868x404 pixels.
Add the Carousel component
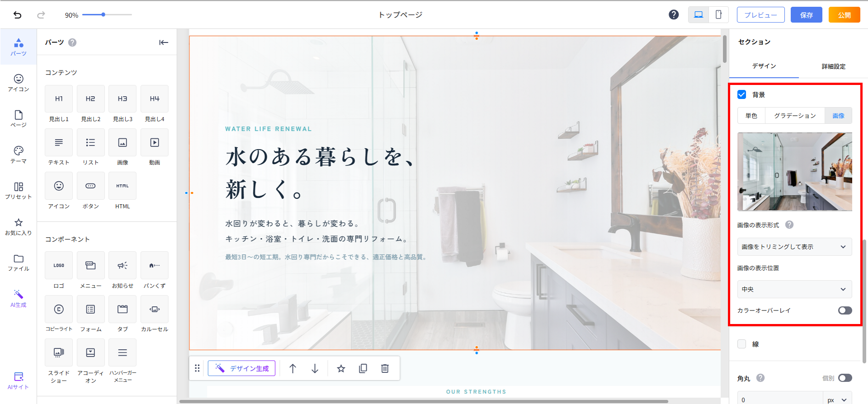point(155,310)
